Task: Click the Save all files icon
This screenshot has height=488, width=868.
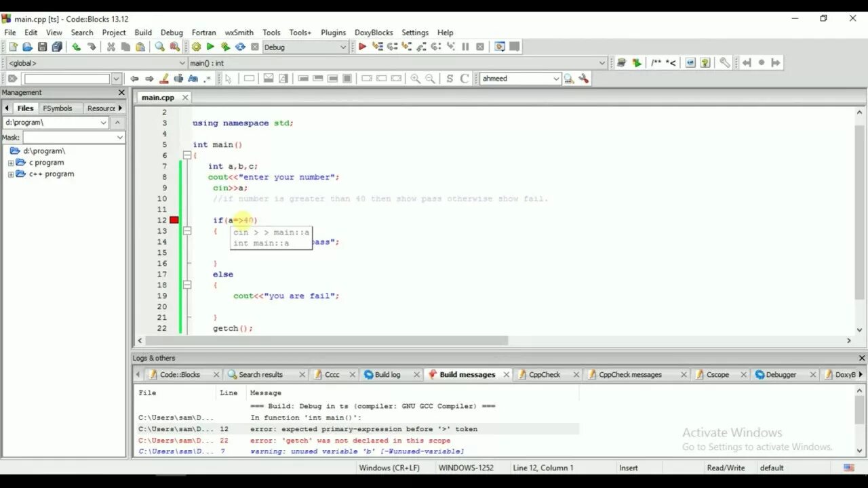Action: tap(57, 47)
